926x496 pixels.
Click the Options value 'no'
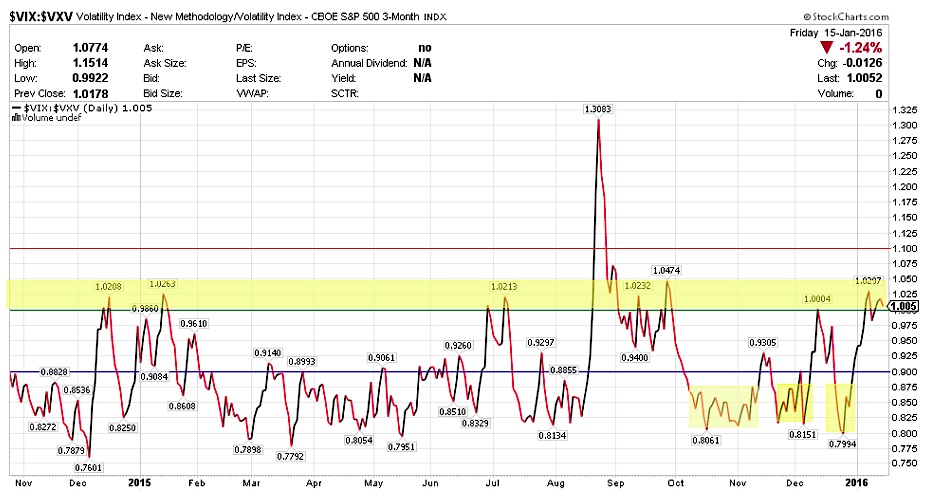425,48
